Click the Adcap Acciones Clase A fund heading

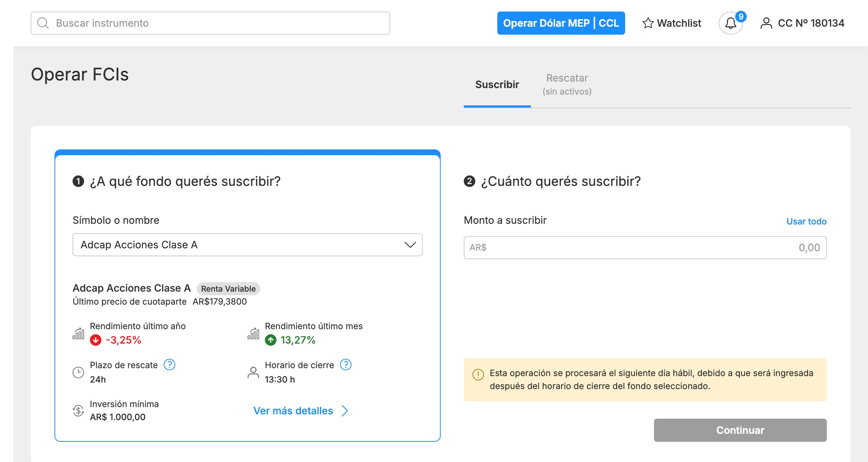tap(132, 288)
